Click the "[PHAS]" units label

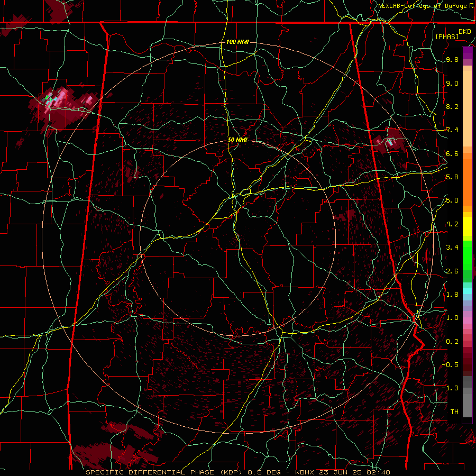tap(447, 36)
